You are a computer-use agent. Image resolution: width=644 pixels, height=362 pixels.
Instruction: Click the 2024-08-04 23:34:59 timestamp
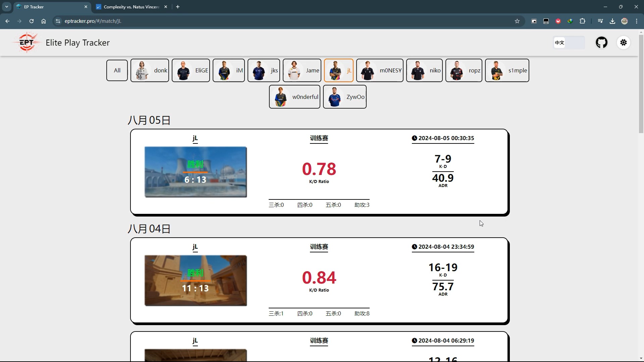coord(443,247)
